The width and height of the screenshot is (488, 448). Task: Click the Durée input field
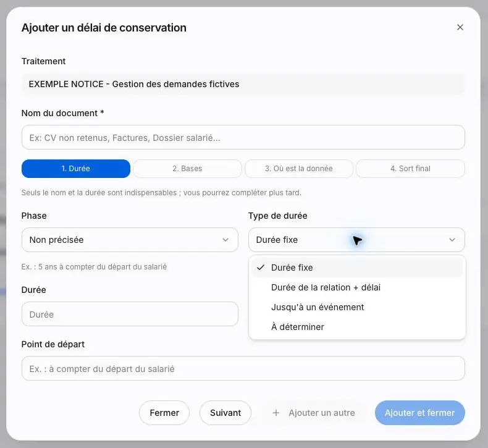pos(130,314)
